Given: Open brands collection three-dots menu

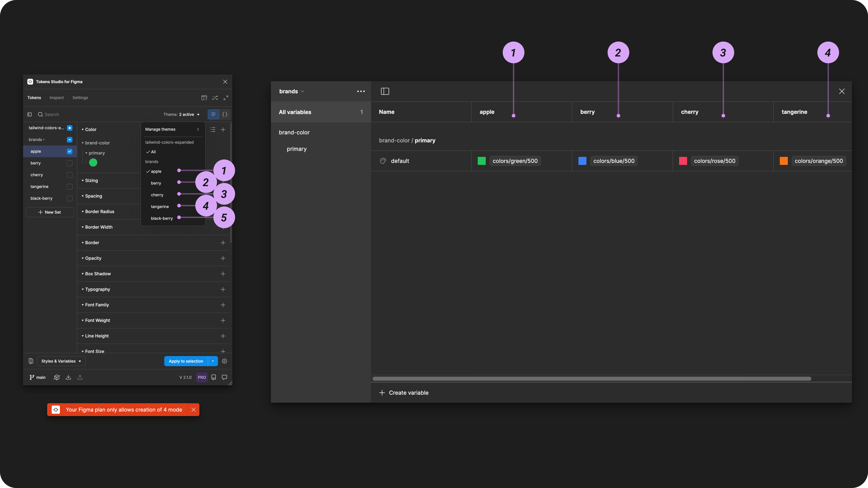Looking at the screenshot, I should coord(361,91).
